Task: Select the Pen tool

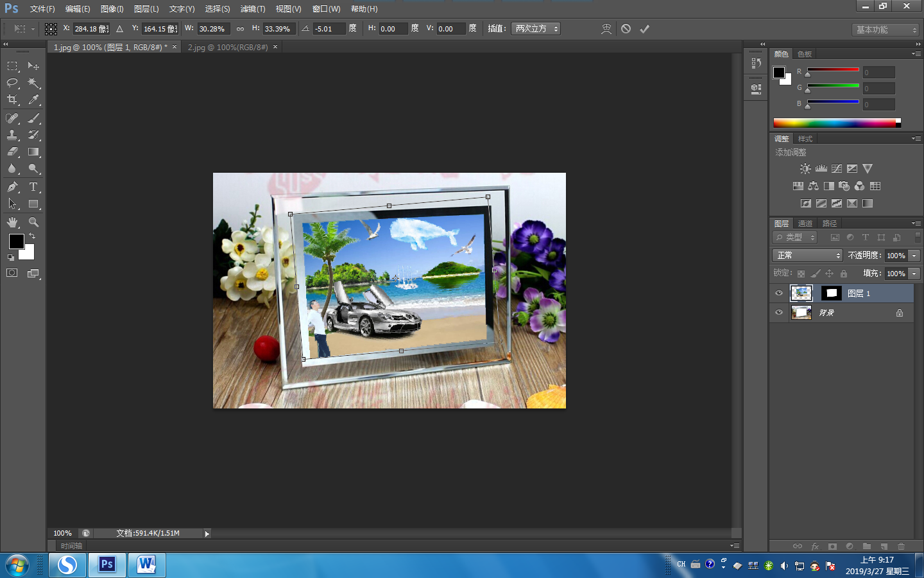Action: (x=12, y=187)
